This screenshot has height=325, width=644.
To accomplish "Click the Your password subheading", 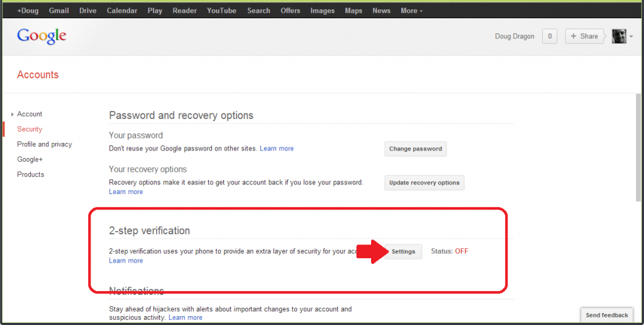I will tap(136, 135).
